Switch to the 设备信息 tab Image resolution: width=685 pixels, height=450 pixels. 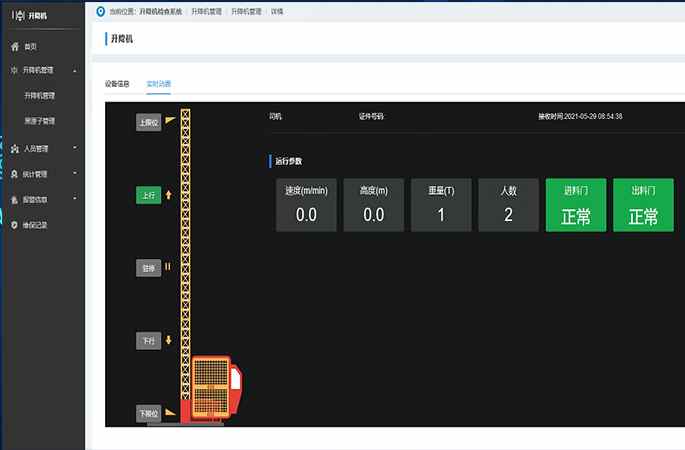(x=117, y=84)
